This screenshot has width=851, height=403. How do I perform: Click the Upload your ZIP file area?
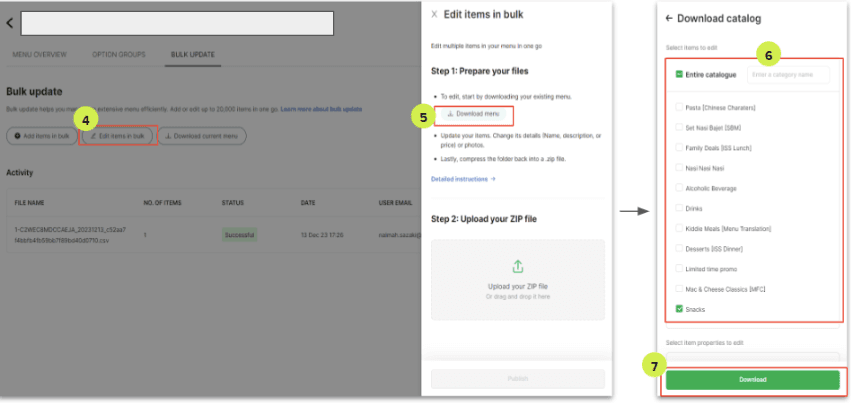[x=518, y=280]
